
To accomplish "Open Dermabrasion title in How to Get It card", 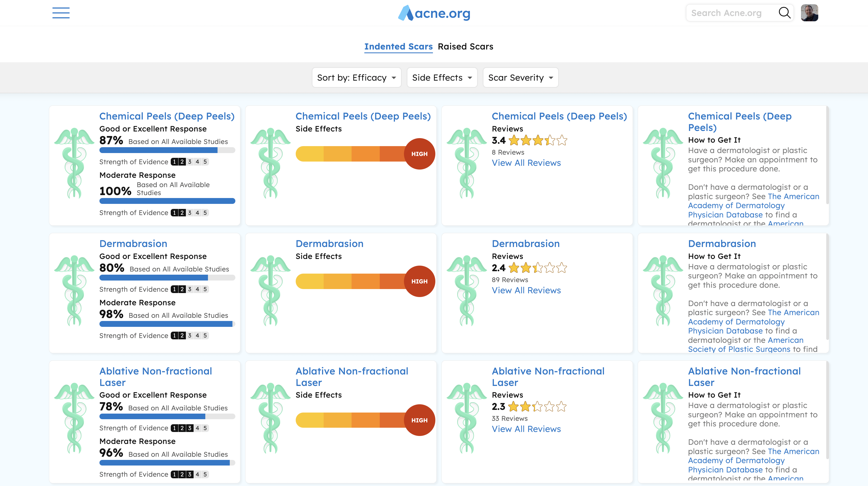I will coord(722,244).
